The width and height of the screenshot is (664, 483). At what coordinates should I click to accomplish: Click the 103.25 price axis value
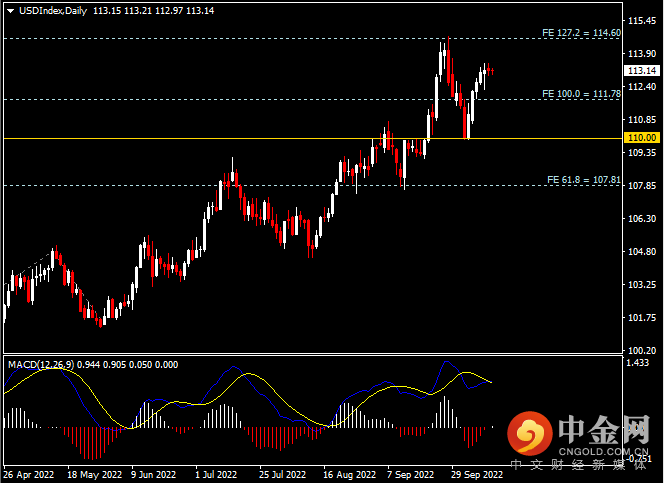click(x=642, y=285)
